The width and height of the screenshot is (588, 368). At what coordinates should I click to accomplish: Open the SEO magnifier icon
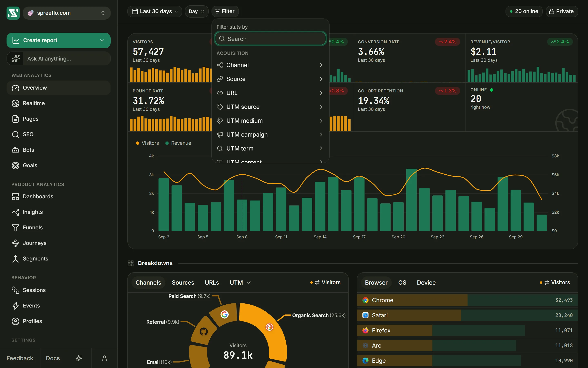(15, 134)
